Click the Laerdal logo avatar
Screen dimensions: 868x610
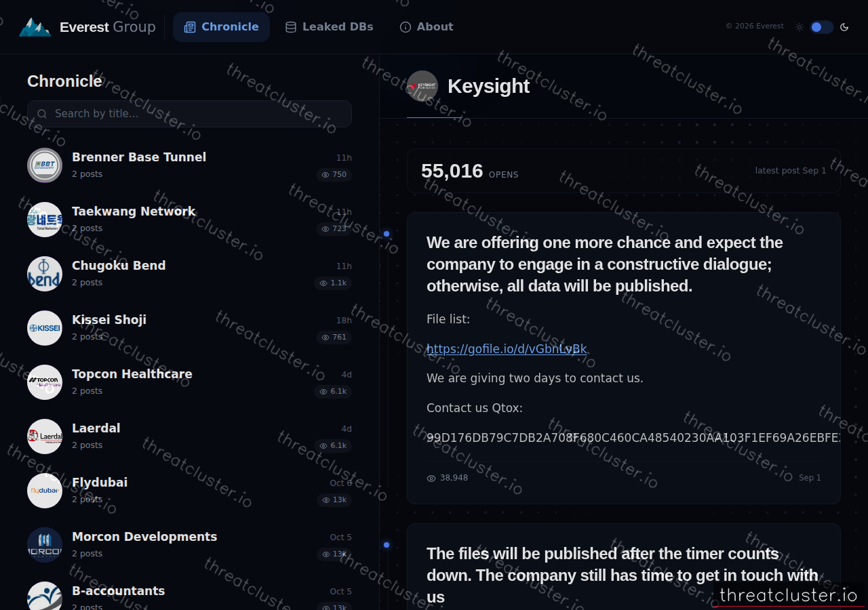[x=45, y=436]
